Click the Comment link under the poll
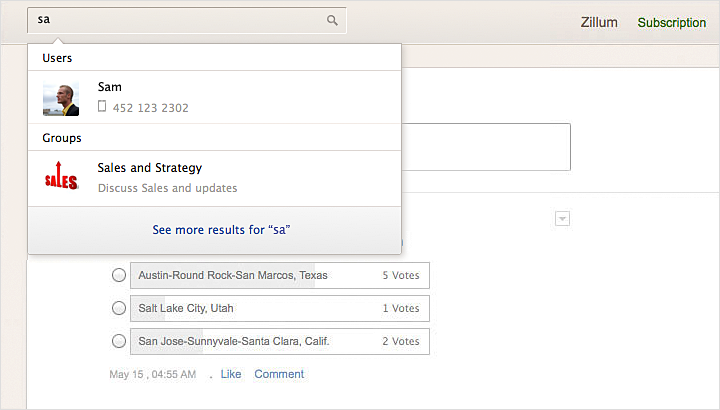This screenshot has width=720, height=410. point(279,374)
